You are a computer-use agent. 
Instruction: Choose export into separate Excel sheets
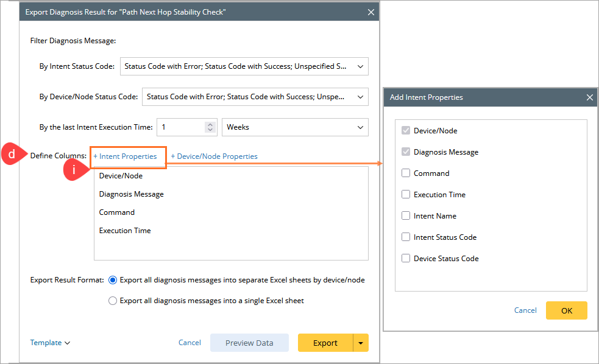pos(113,280)
